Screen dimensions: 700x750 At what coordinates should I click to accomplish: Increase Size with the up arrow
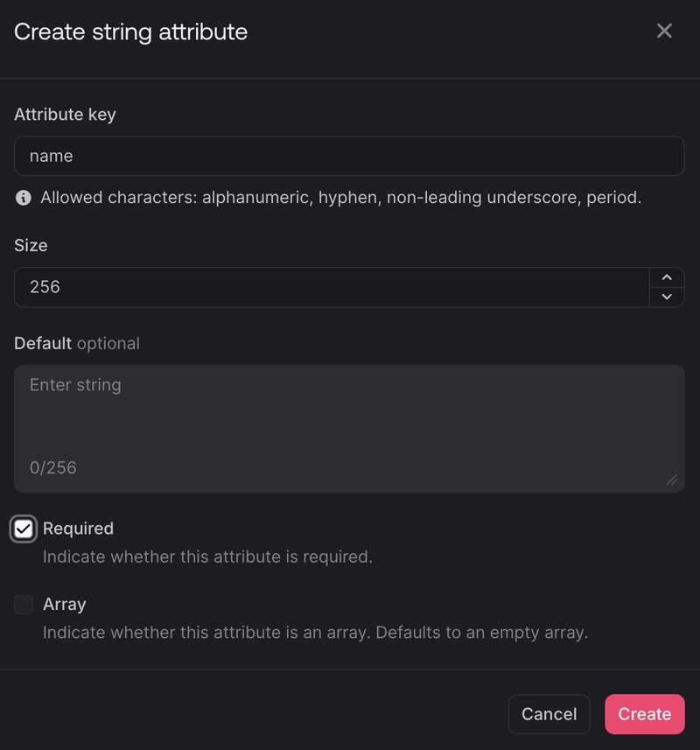coord(667,277)
